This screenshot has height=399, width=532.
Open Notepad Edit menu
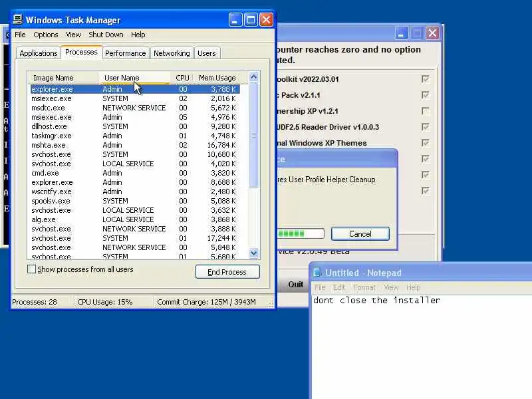tap(338, 288)
